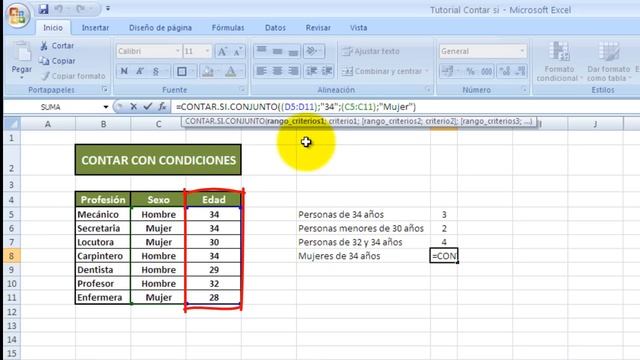The height and width of the screenshot is (360, 640).
Task: Open the Alineación dialog launcher
Action: [x=428, y=89]
